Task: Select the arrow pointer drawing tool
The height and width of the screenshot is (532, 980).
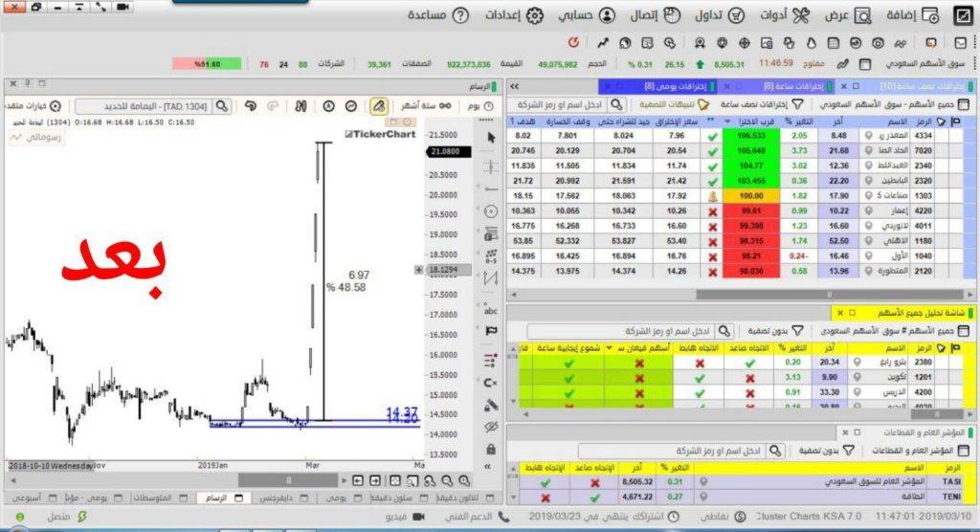Action: 491,138
